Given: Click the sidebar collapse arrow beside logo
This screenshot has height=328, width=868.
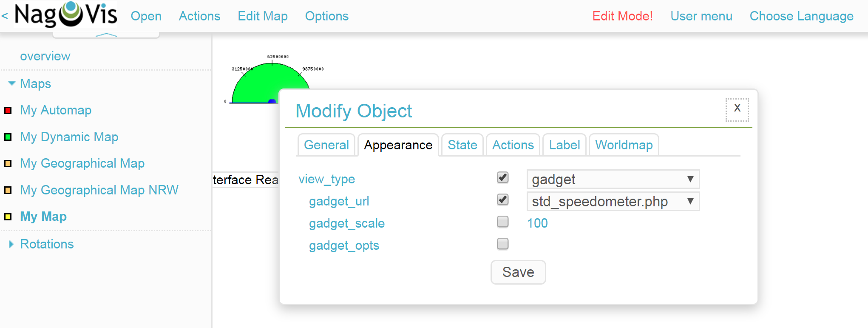Looking at the screenshot, I should click(5, 16).
